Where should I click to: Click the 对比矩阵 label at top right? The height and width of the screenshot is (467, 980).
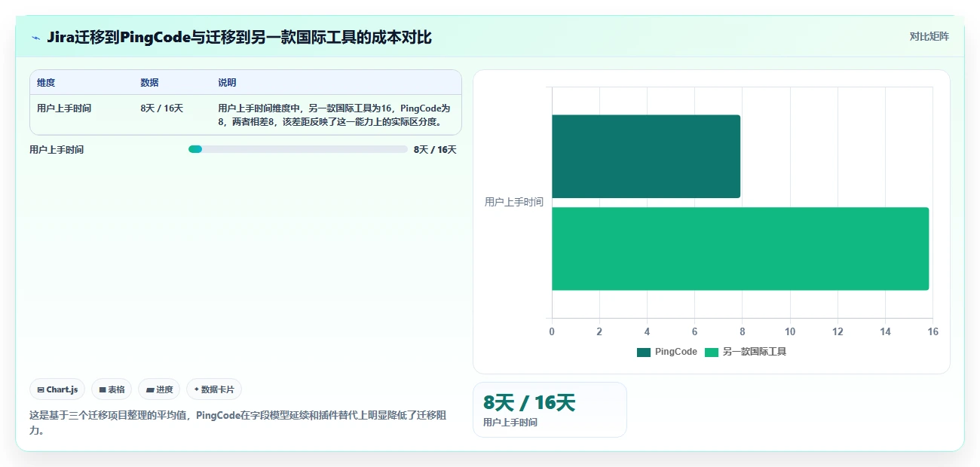point(929,36)
